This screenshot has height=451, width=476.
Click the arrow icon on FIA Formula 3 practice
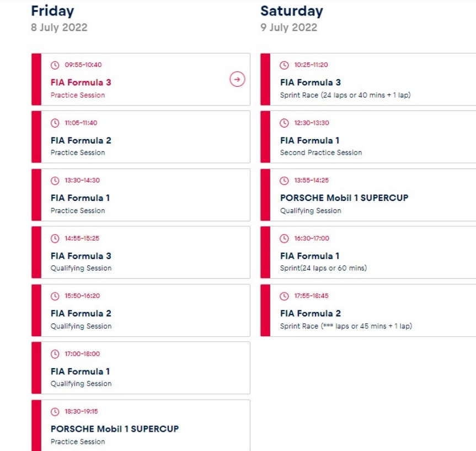tap(237, 79)
